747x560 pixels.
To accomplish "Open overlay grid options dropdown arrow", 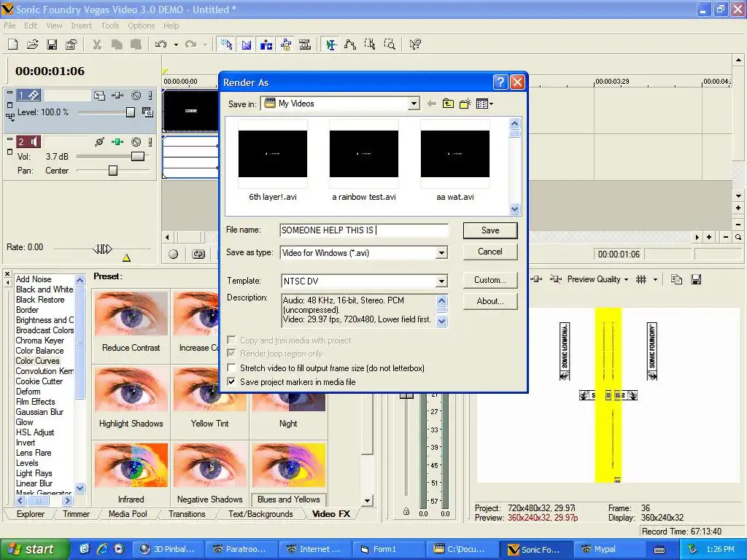I will [x=655, y=279].
